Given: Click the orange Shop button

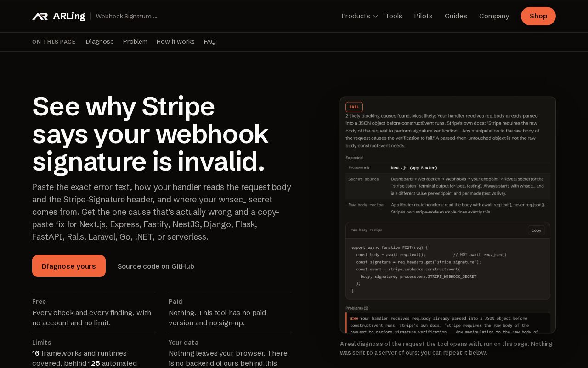Looking at the screenshot, I should pos(538,16).
